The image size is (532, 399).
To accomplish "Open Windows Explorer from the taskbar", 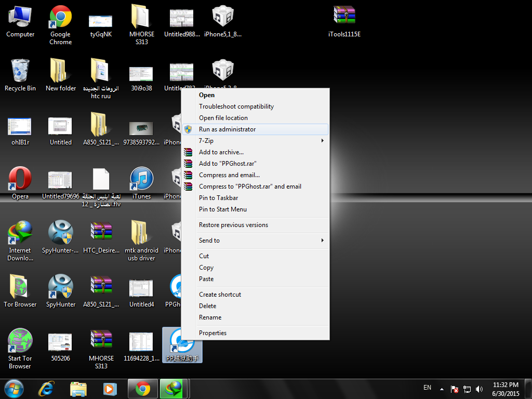I will 78,389.
